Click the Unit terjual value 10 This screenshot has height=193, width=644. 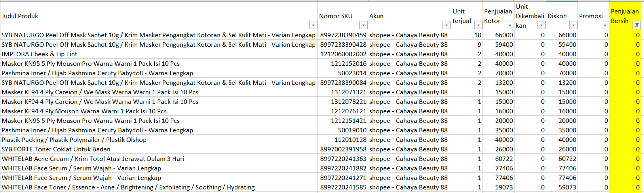pos(467,35)
